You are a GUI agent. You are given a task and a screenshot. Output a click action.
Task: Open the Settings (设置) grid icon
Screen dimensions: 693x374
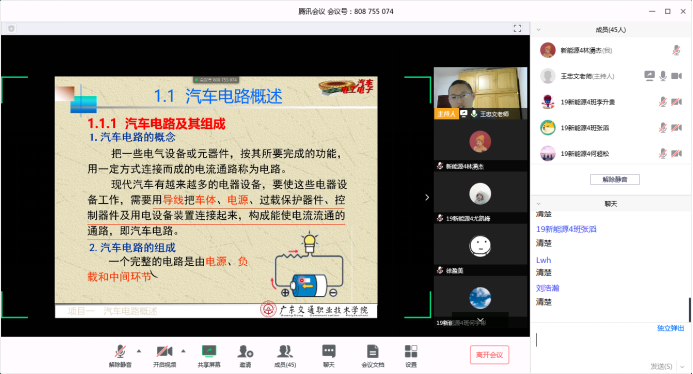click(411, 351)
